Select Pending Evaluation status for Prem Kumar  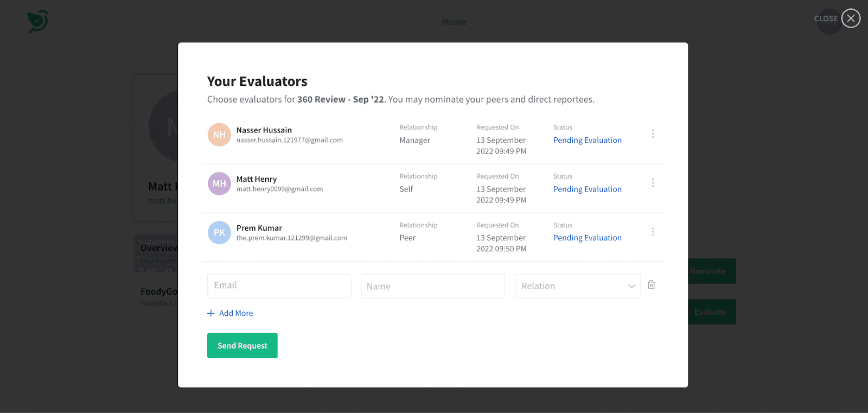click(x=587, y=238)
